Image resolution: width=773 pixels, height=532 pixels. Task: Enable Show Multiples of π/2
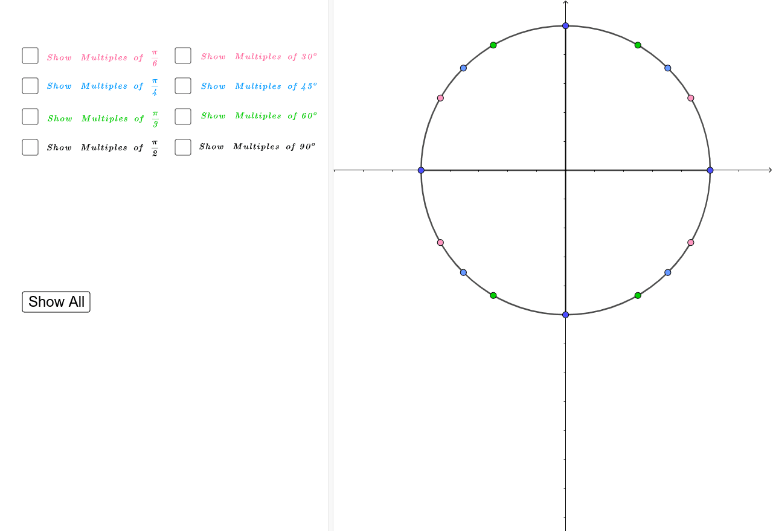click(x=30, y=147)
